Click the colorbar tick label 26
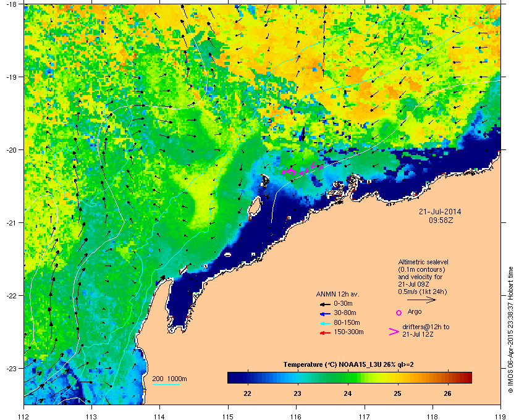 point(447,393)
